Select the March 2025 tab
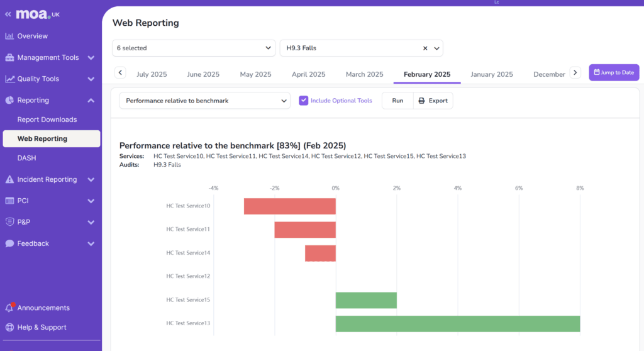 click(364, 74)
